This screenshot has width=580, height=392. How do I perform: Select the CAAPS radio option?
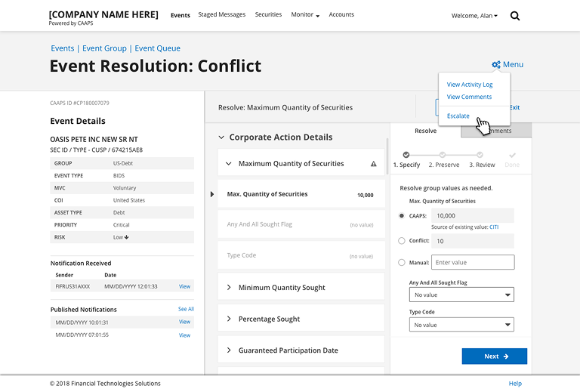point(402,215)
